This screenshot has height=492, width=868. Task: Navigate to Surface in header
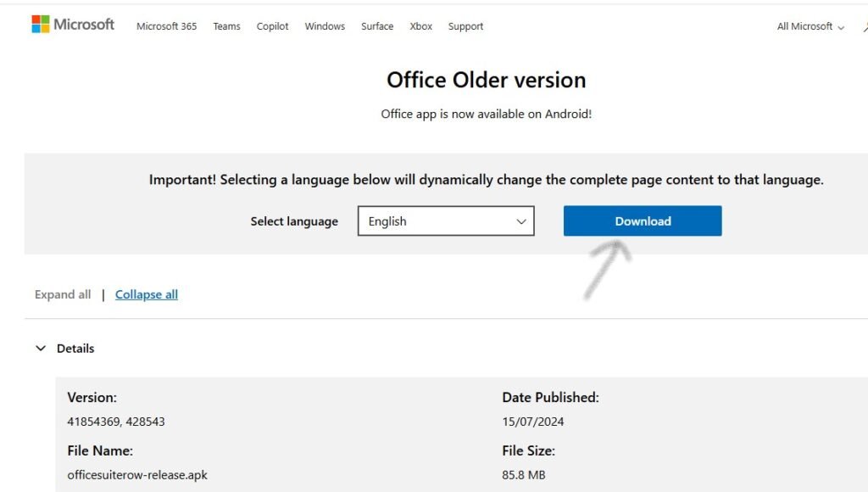click(x=377, y=26)
